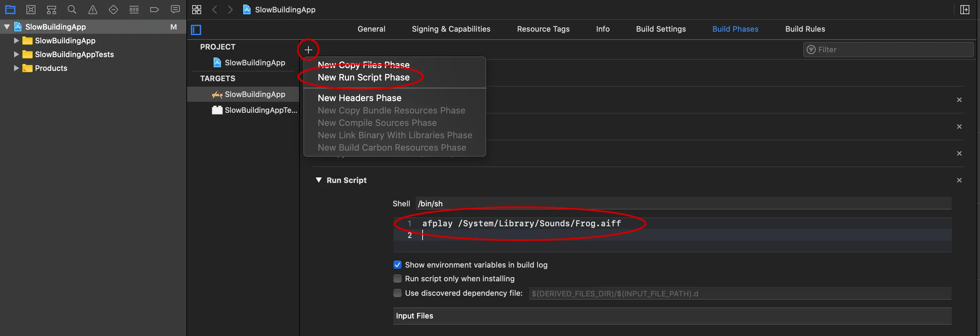Toggle Show environment variables in build log
Screen dimensions: 980x336
point(397,265)
